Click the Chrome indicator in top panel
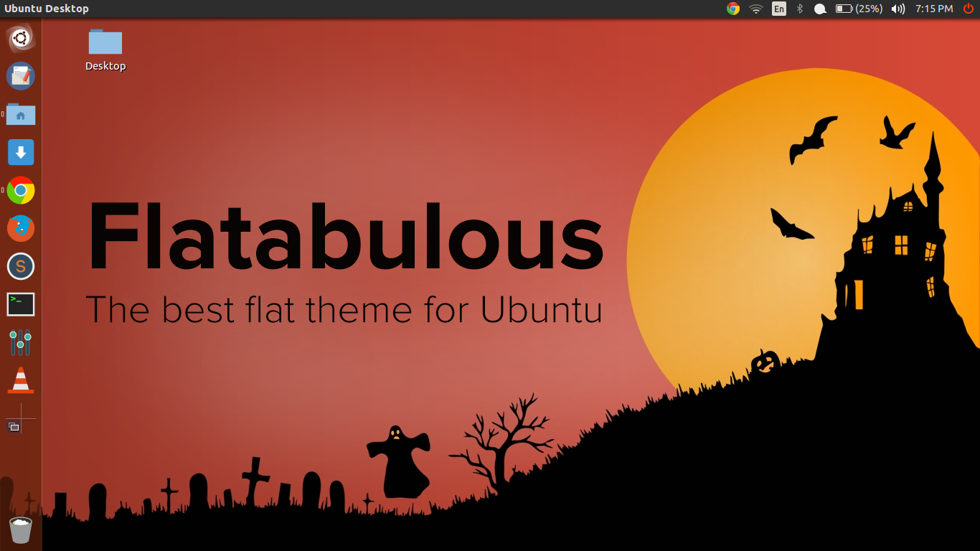Screen dimensions: 980x551 click(733, 9)
